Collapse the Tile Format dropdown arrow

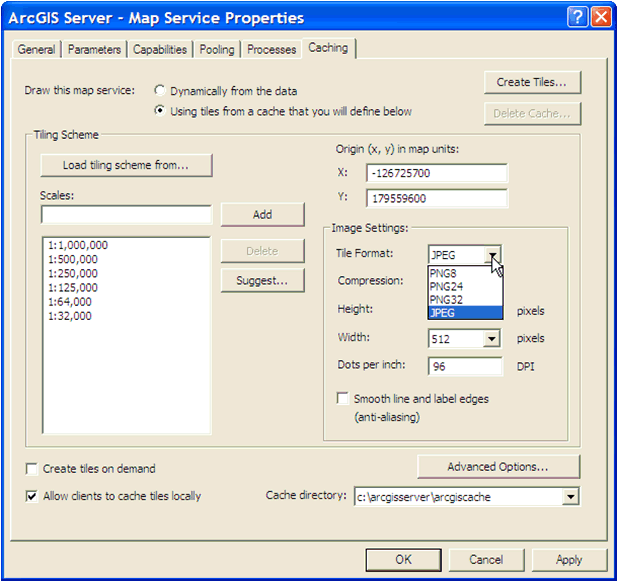492,255
